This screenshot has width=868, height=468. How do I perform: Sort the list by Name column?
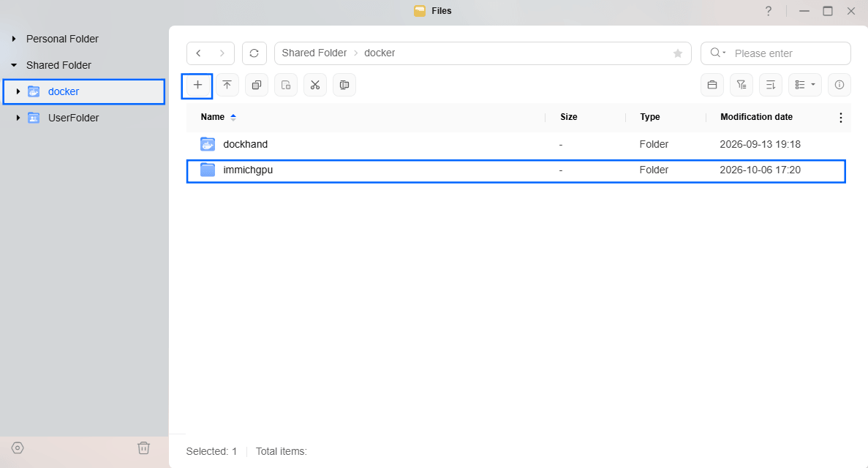coord(213,117)
